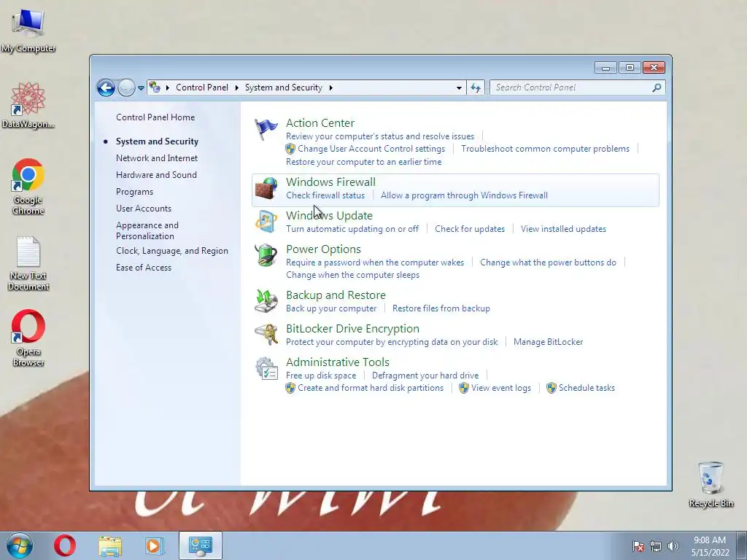This screenshot has width=747, height=560.
Task: Expand the arrow after System and Security
Action: click(330, 87)
